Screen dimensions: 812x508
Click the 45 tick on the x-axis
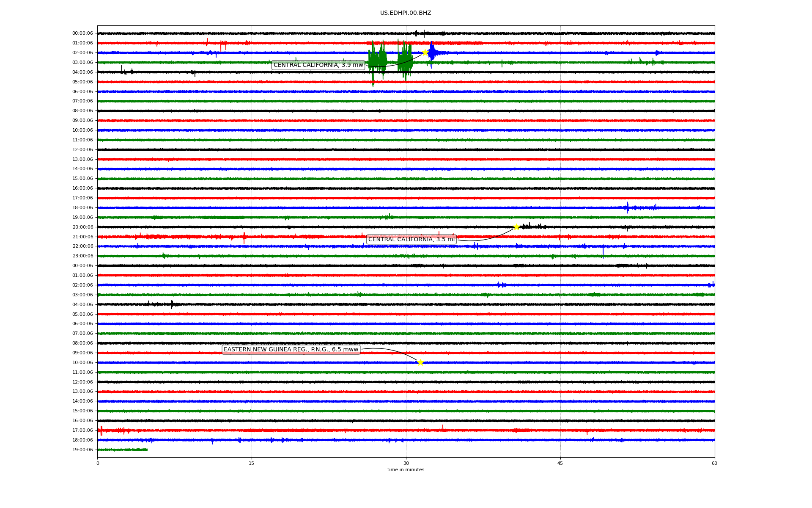pyautogui.click(x=560, y=463)
